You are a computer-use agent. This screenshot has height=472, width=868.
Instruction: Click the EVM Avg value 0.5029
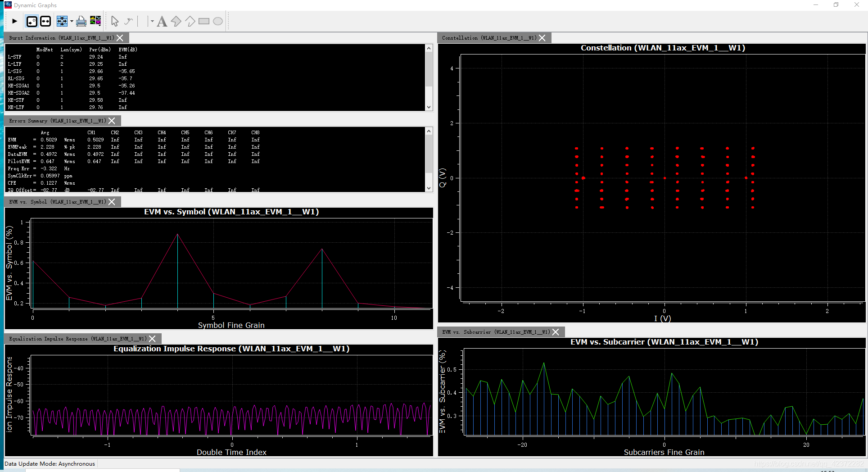click(49, 140)
